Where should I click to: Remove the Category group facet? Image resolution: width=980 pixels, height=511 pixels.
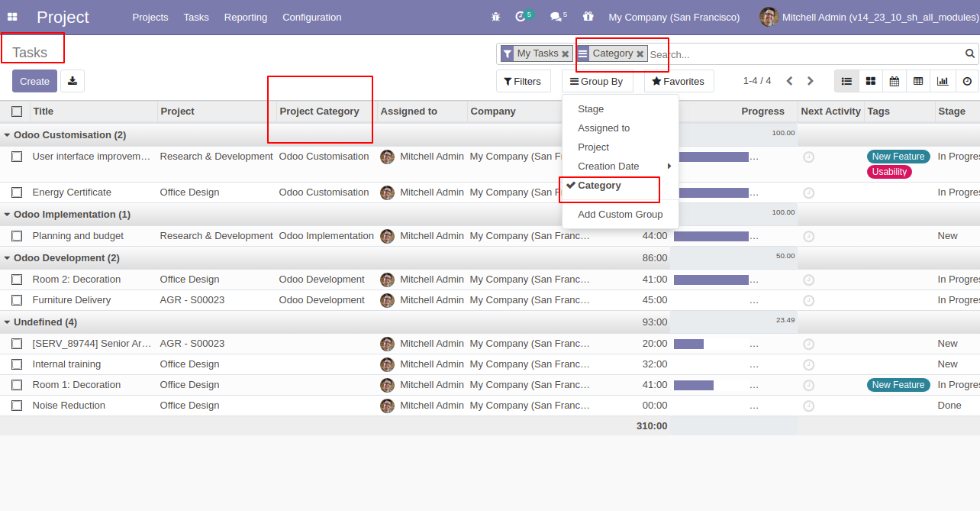(640, 54)
